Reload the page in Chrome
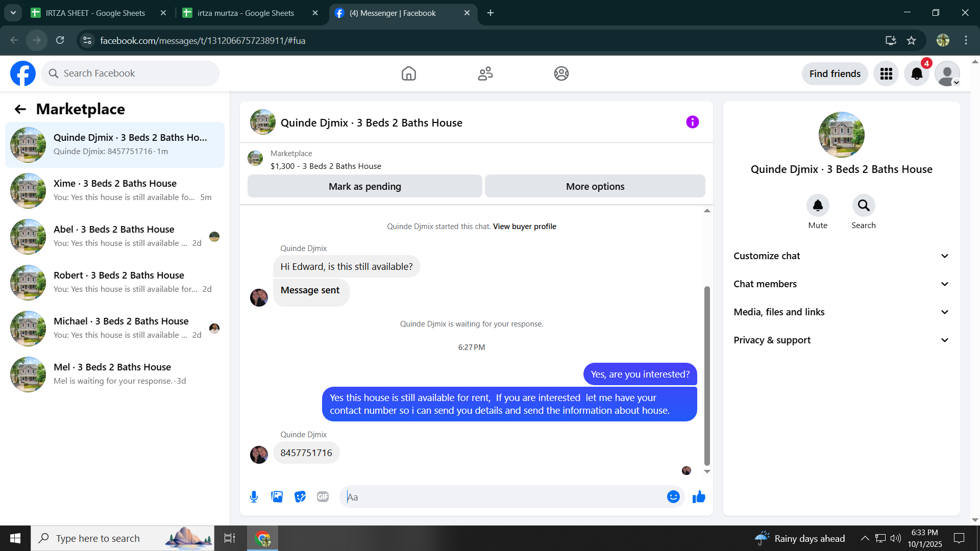The image size is (980, 551). [x=60, y=40]
